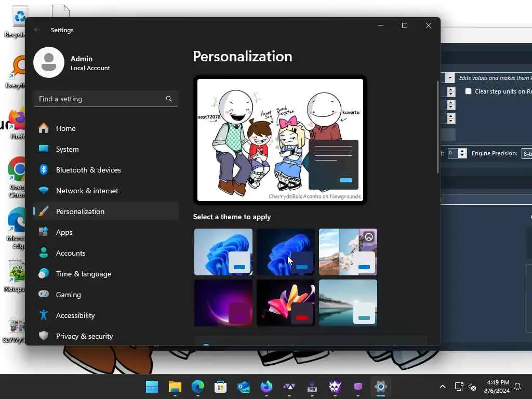532x399 pixels.
Task: Click the Personalization paintbrush icon
Action: 44,211
